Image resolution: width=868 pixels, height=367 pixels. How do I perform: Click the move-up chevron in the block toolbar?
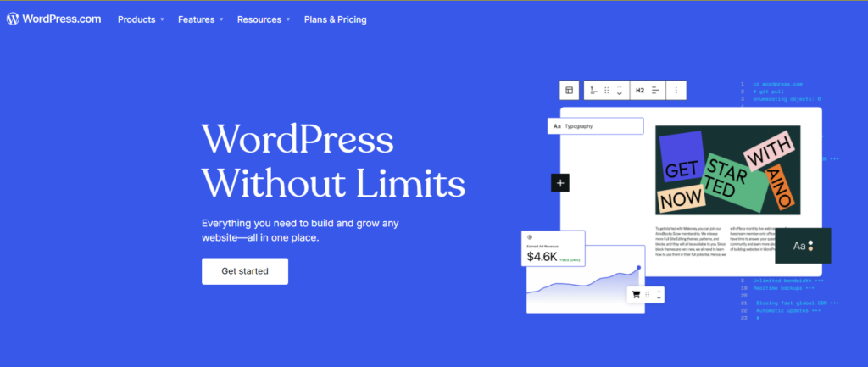[620, 87]
